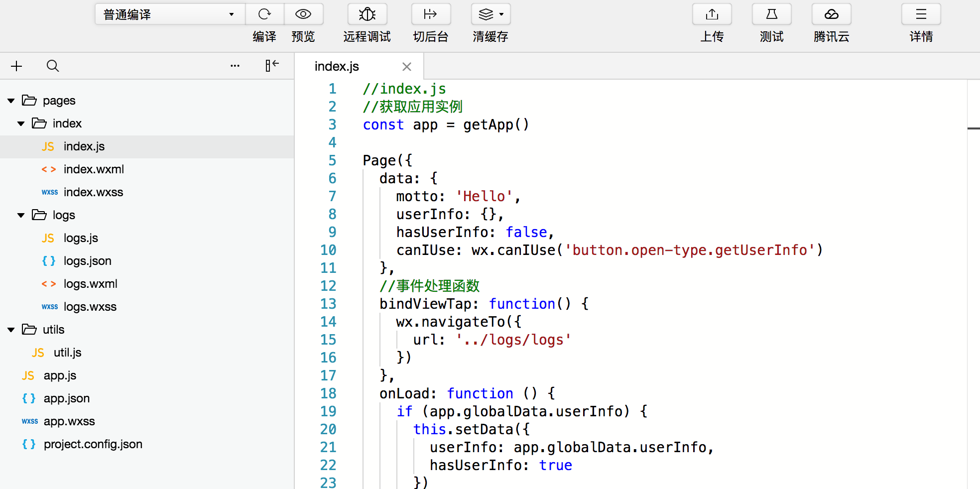Click the 上传 label
980x489 pixels.
coord(712,36)
